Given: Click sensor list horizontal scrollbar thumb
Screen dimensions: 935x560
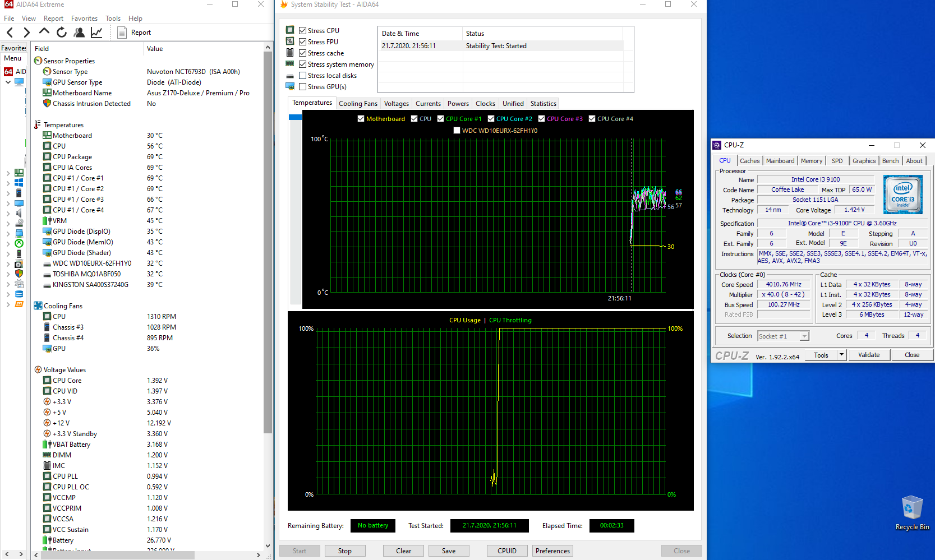Looking at the screenshot, I should 117,555.
